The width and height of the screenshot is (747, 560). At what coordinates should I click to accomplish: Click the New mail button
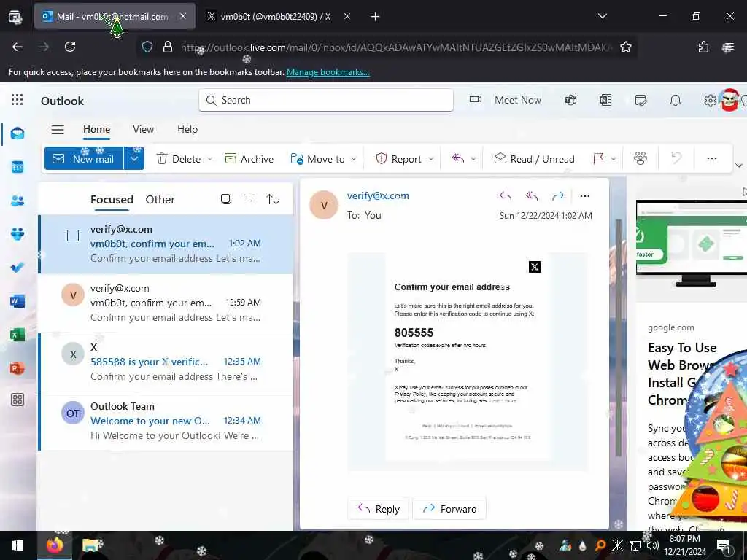coord(85,158)
